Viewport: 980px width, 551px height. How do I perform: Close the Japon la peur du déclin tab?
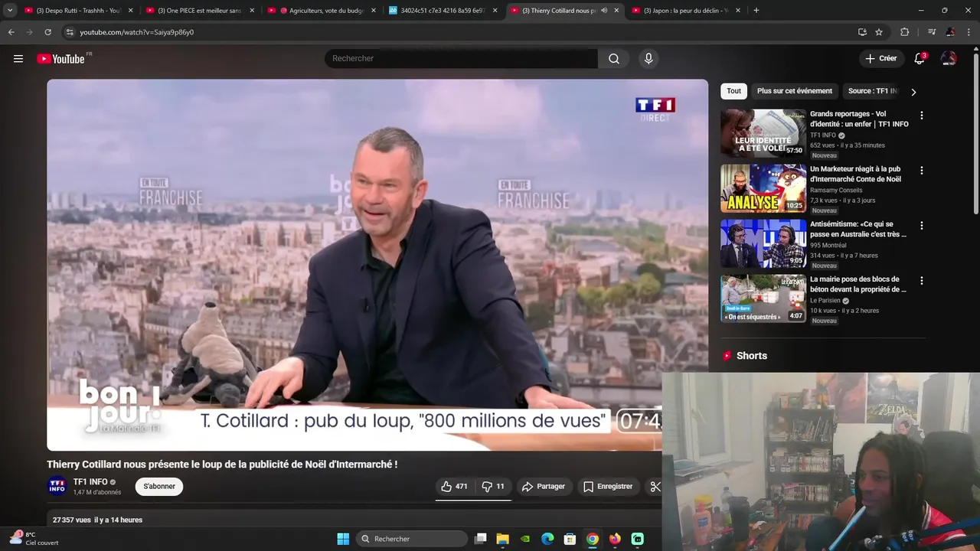(738, 11)
